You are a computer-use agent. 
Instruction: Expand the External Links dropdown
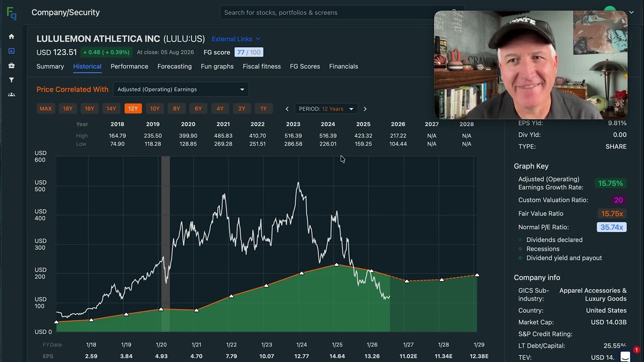click(x=236, y=39)
